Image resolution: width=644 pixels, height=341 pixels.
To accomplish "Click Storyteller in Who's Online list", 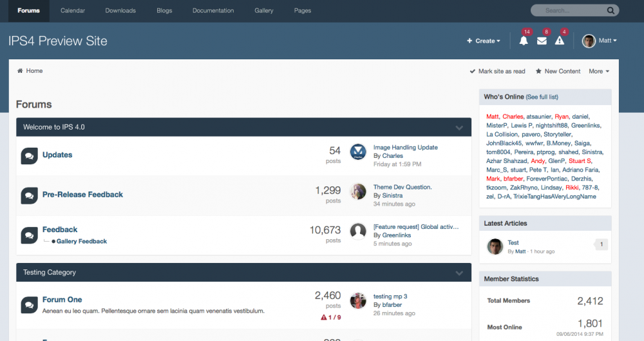I will click(x=557, y=135).
